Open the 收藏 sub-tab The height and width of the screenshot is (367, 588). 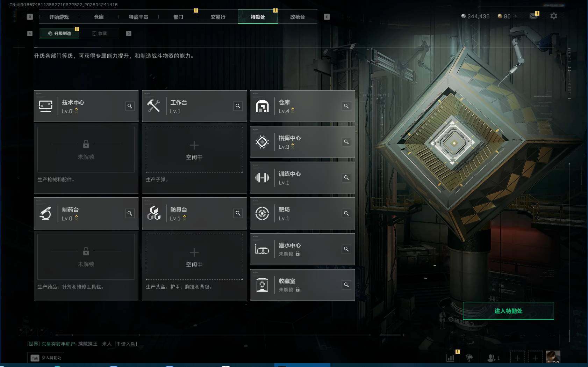99,34
